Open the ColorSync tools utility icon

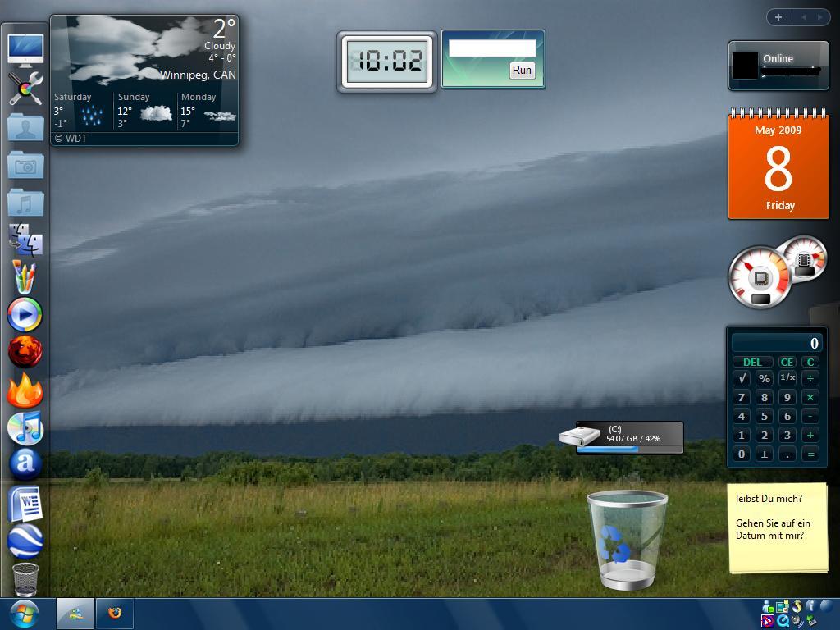click(x=25, y=89)
